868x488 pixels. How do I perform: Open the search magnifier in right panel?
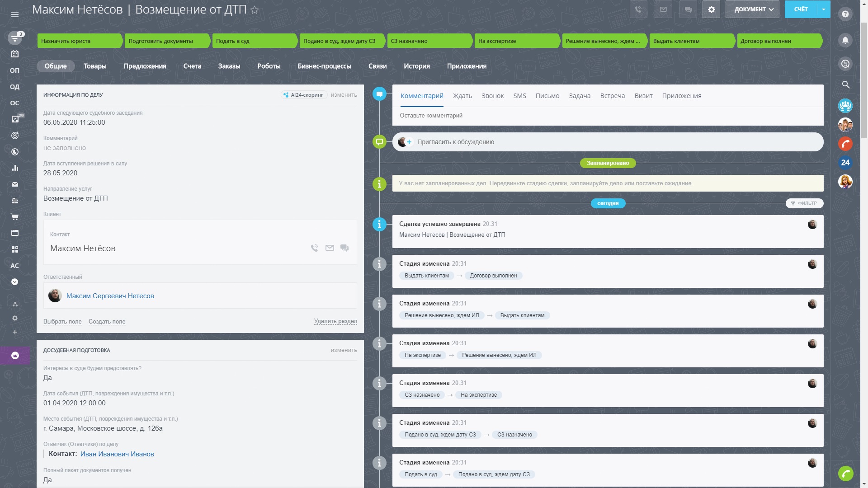click(x=845, y=84)
